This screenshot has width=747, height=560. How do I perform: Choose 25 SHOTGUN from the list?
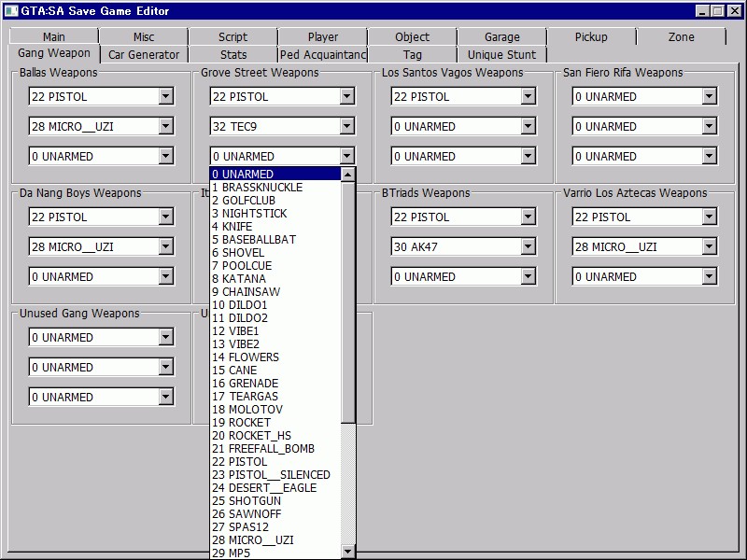275,501
